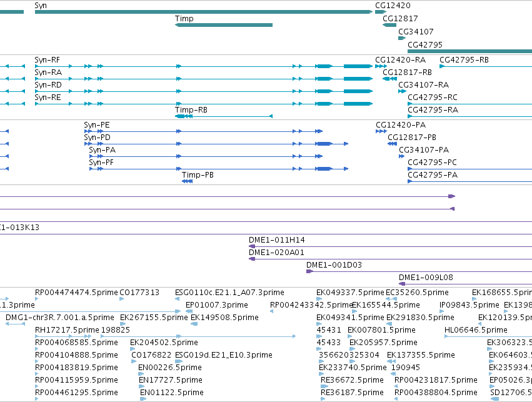The image size is (532, 402).
Task: Click CG12817-PB protein label
Action: coord(412,138)
